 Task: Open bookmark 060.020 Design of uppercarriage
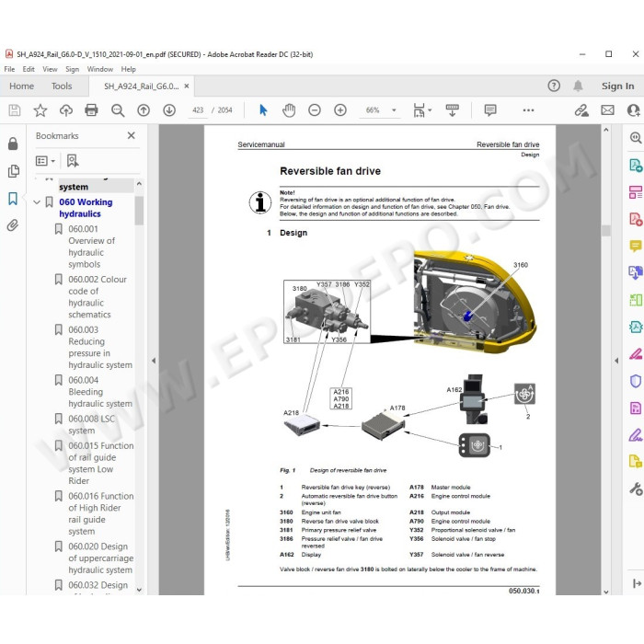click(x=100, y=558)
